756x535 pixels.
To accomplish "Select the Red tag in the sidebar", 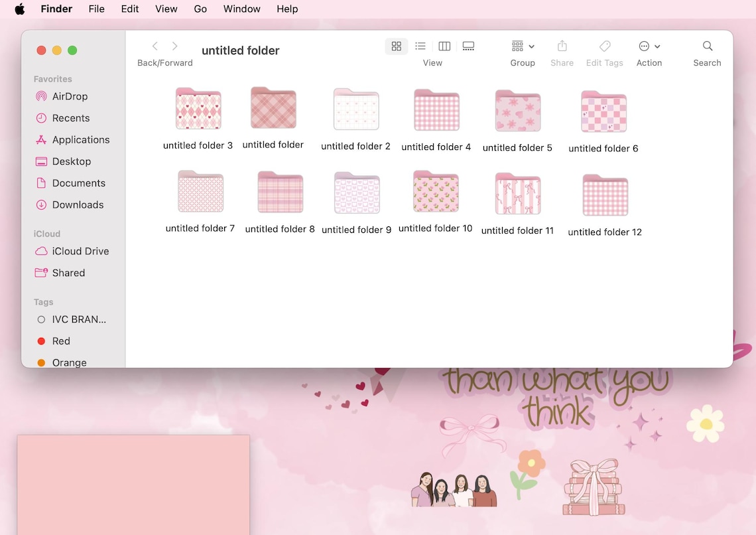I will pos(61,341).
